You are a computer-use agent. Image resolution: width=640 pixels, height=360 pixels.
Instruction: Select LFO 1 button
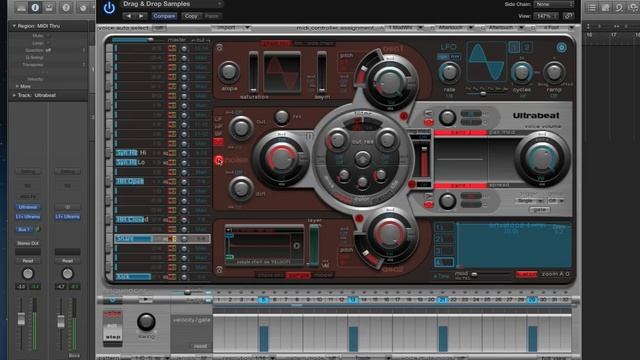(x=514, y=47)
